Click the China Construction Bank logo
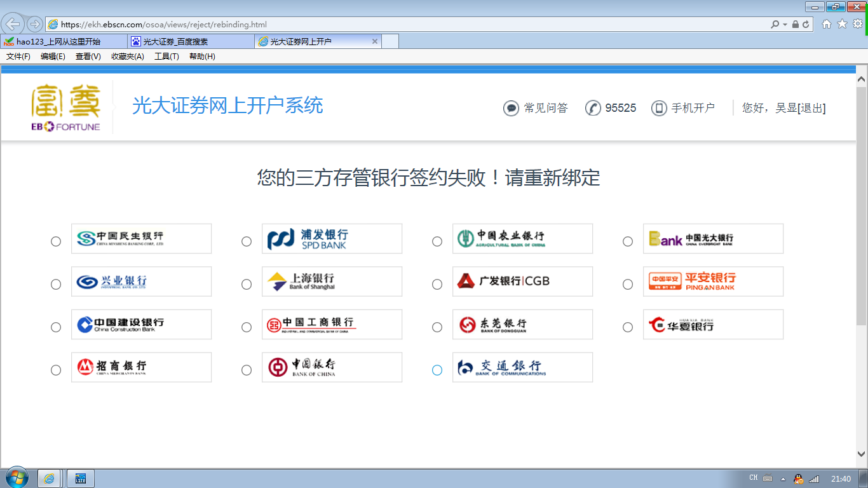Screen dimensions: 868x488 click(141, 324)
